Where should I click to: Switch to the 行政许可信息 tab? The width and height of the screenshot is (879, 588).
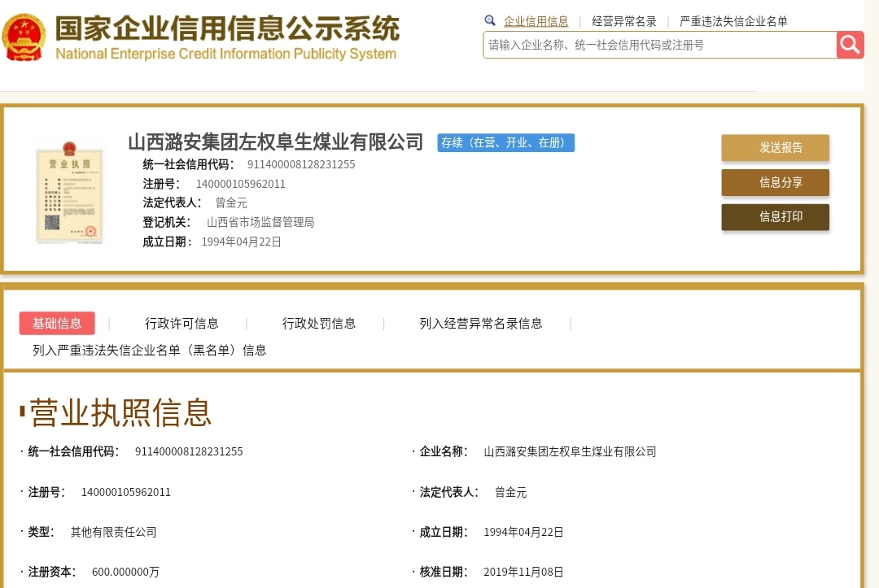pyautogui.click(x=181, y=323)
